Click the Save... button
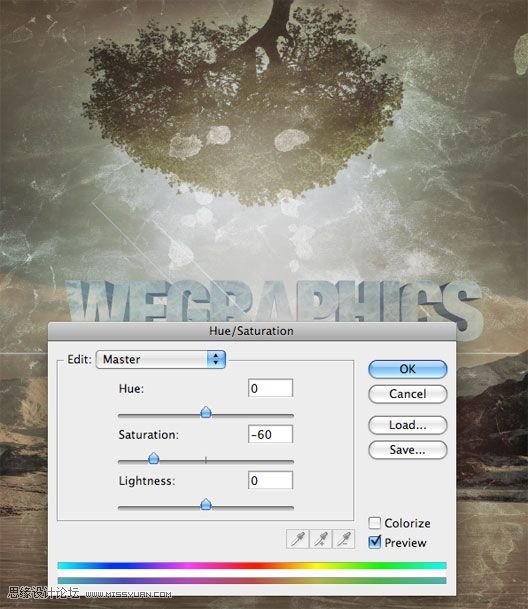The image size is (528, 609). pos(408,450)
